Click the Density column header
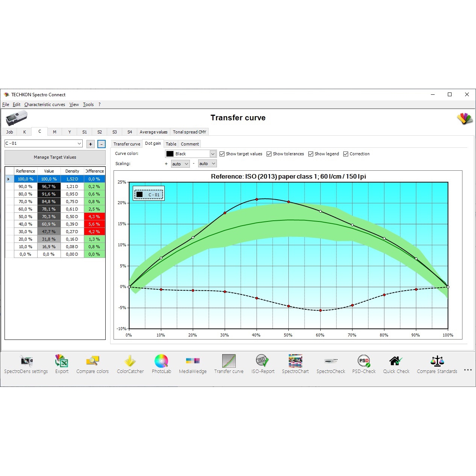Image resolution: width=476 pixels, height=476 pixels. pos(72,171)
